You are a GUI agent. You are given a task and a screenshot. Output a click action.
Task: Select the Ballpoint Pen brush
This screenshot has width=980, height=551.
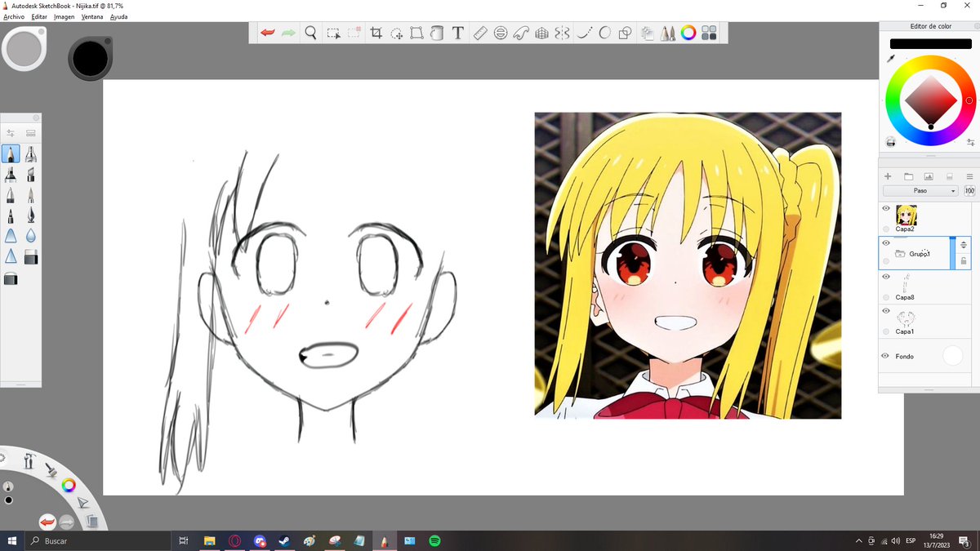click(11, 196)
